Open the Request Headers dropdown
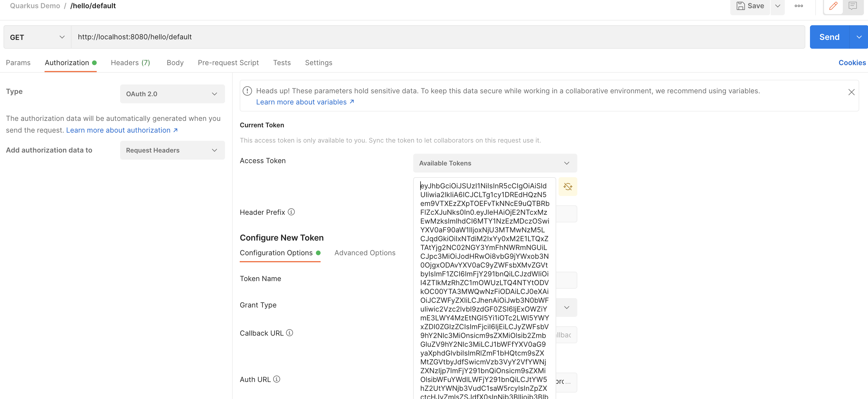Screen dimensions: 868x399 [x=172, y=151]
